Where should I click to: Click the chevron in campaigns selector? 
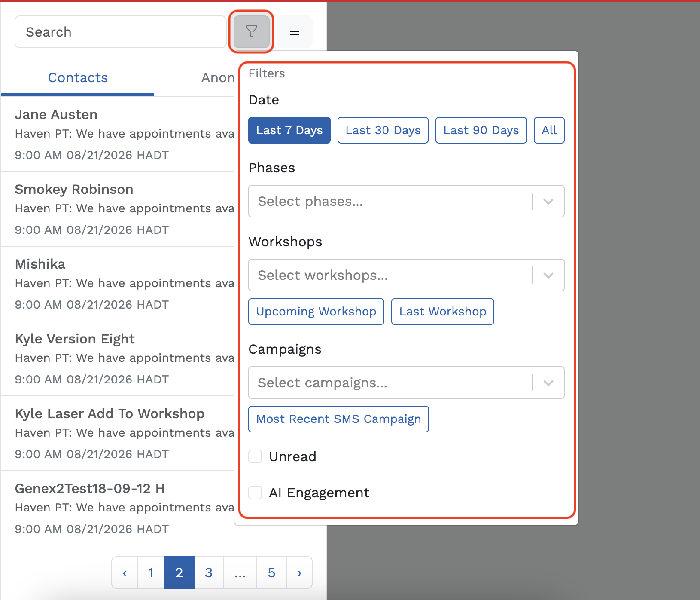[x=548, y=383]
